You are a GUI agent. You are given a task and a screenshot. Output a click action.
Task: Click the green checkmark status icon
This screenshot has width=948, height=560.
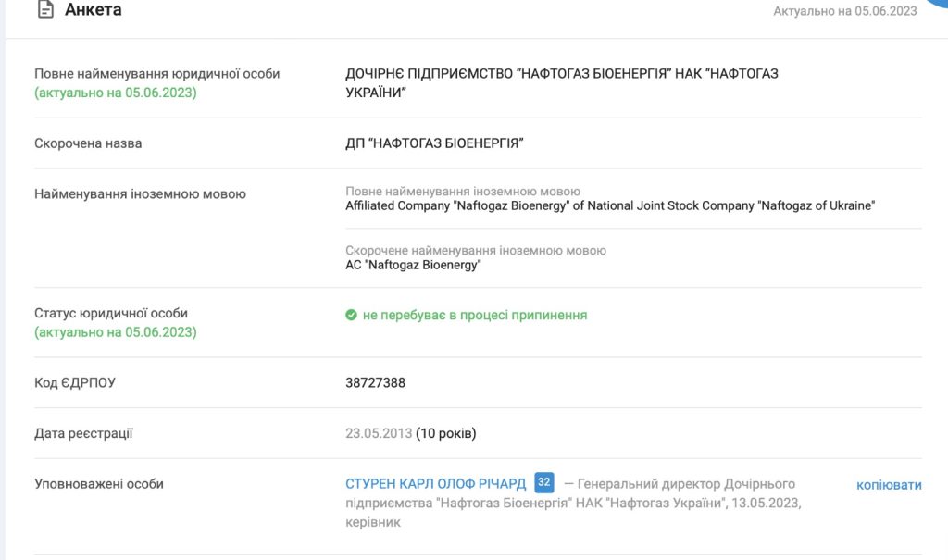pos(351,315)
